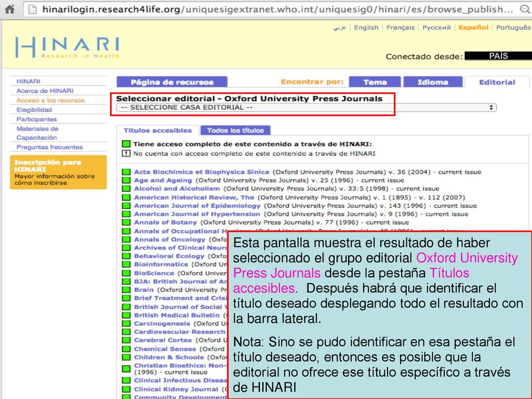
Task: Open American Historical Review journal
Action: coord(194,197)
